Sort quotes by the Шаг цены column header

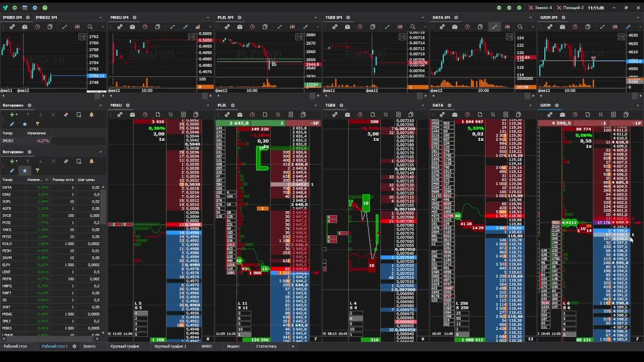pos(87,179)
